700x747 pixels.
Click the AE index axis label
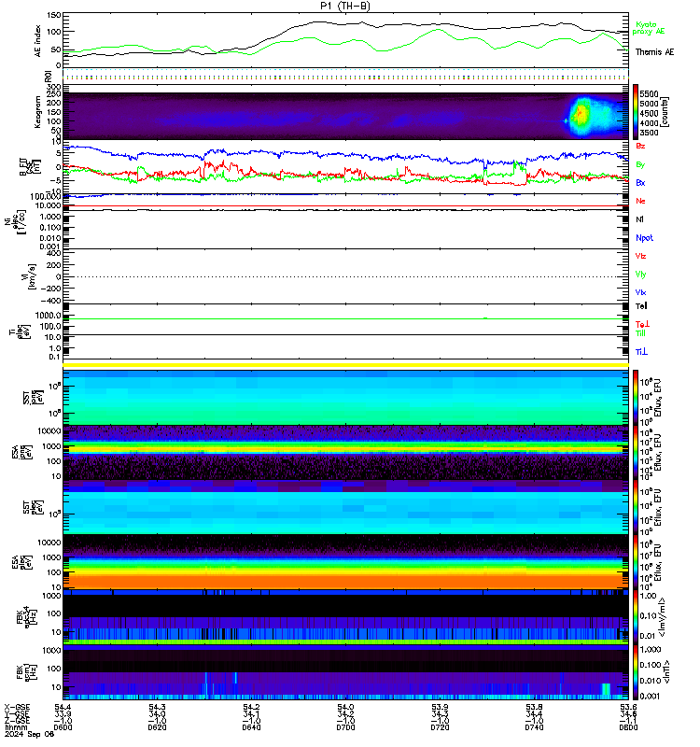(38, 41)
